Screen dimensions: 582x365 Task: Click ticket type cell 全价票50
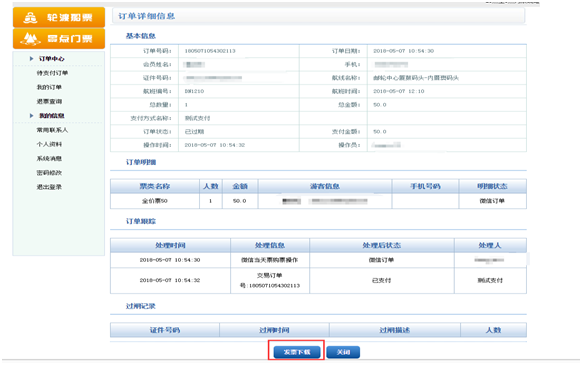[155, 201]
